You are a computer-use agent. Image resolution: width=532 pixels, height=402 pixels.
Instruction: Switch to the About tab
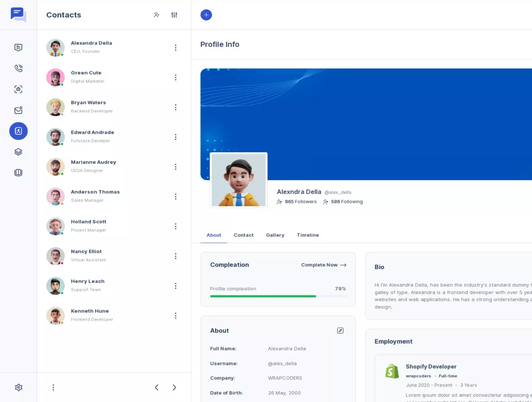(x=214, y=235)
